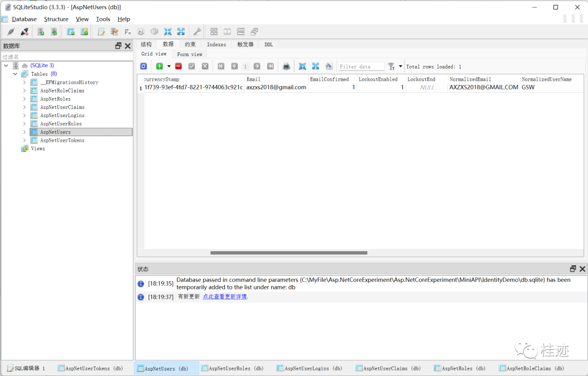Expand AspNetUserLogins tree node

click(x=24, y=115)
